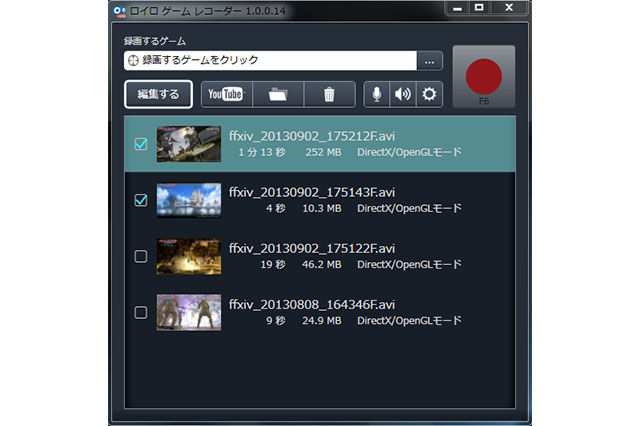Click the 252 MB file size
Image resolution: width=640 pixels, height=426 pixels.
(323, 152)
